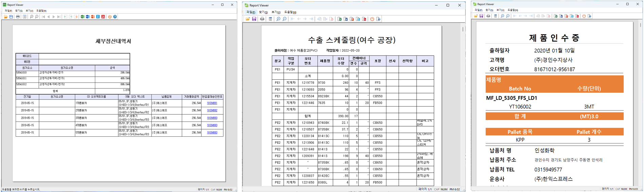Open 보기(V) menu in 세부정산내역서 window
The width and height of the screenshot is (644, 192).
coord(29,11)
